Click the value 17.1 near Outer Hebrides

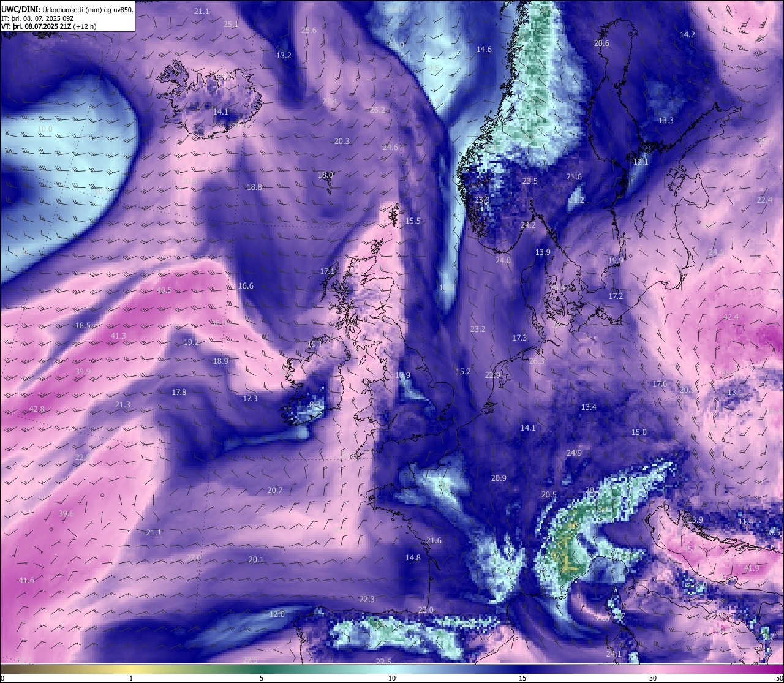(327, 271)
